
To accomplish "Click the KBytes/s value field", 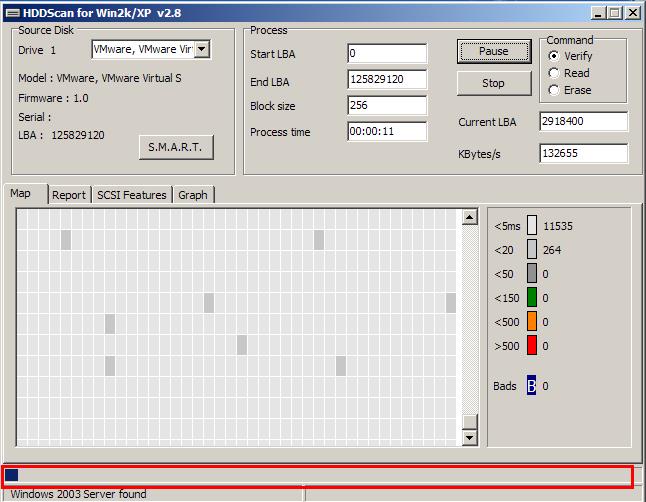I will (584, 153).
